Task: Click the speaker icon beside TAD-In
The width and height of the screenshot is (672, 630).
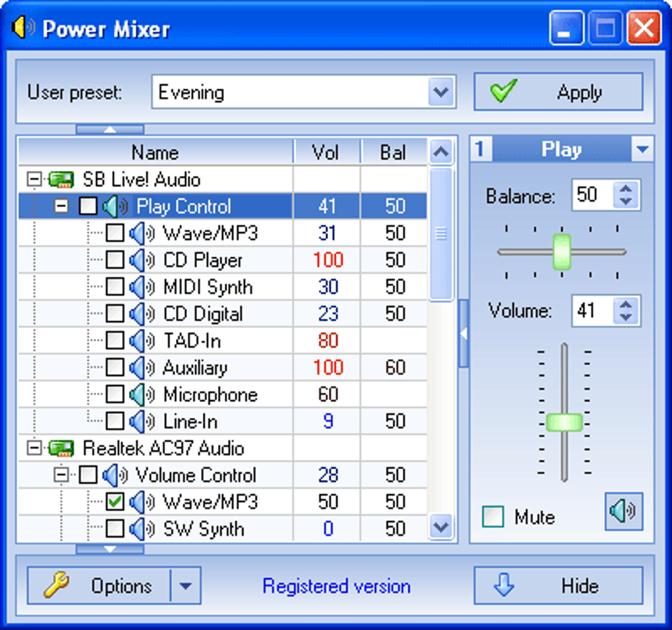Action: pos(142,341)
